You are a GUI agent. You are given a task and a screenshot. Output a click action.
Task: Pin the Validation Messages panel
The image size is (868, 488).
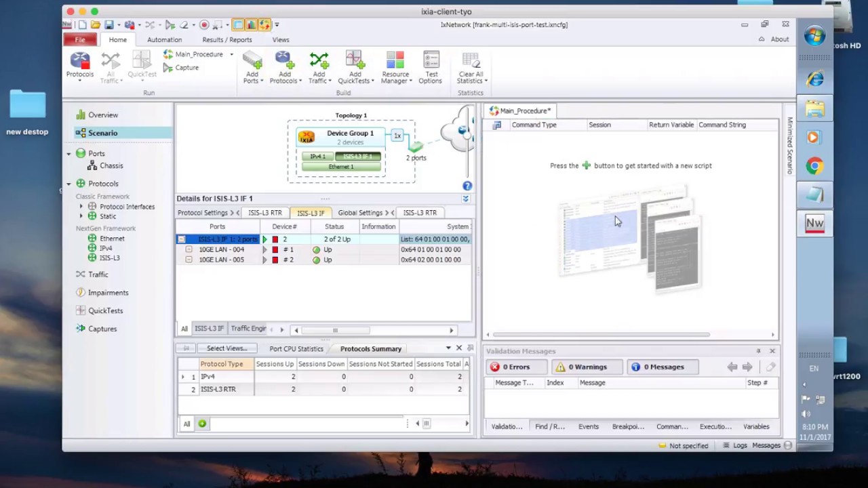pos(758,351)
